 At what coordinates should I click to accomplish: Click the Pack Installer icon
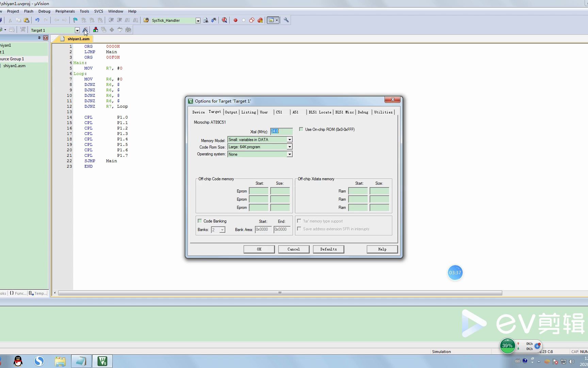tap(128, 30)
